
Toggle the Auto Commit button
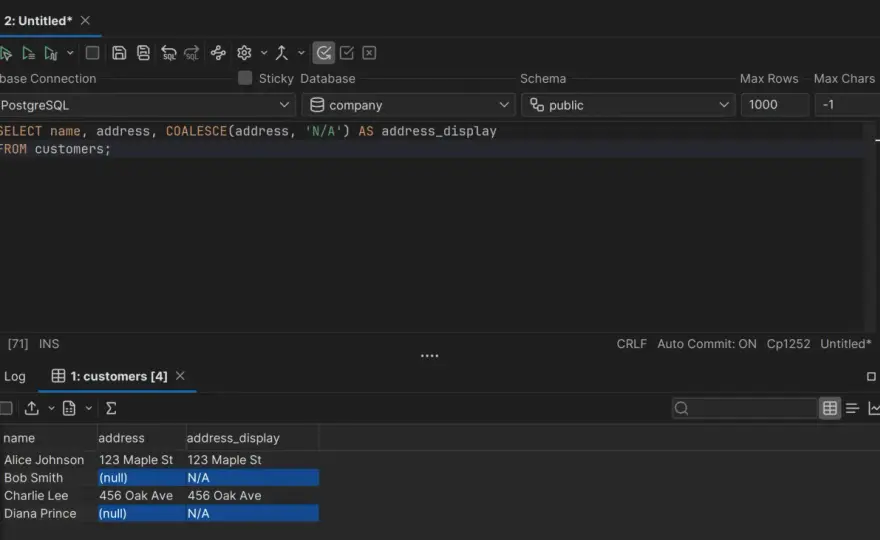point(324,53)
